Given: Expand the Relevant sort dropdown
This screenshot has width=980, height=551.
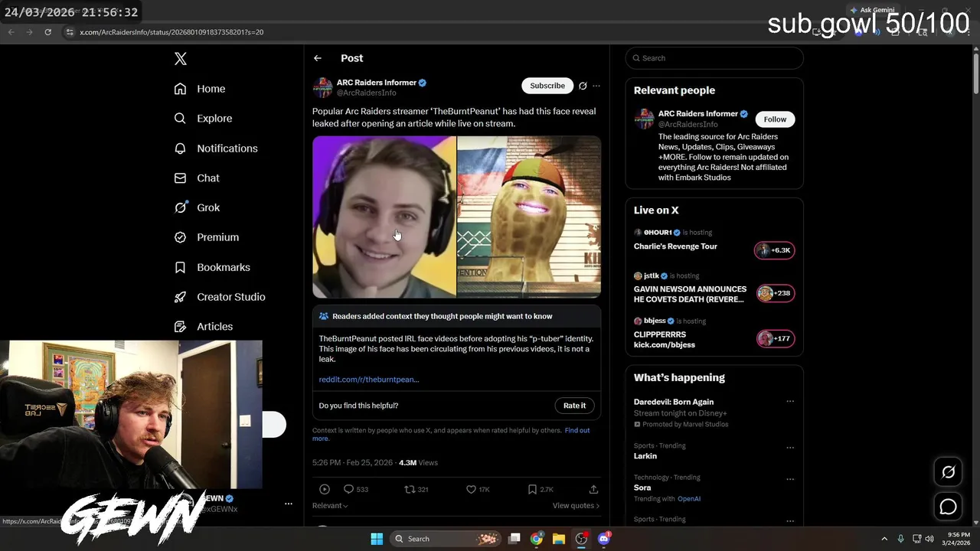Looking at the screenshot, I should tap(330, 506).
